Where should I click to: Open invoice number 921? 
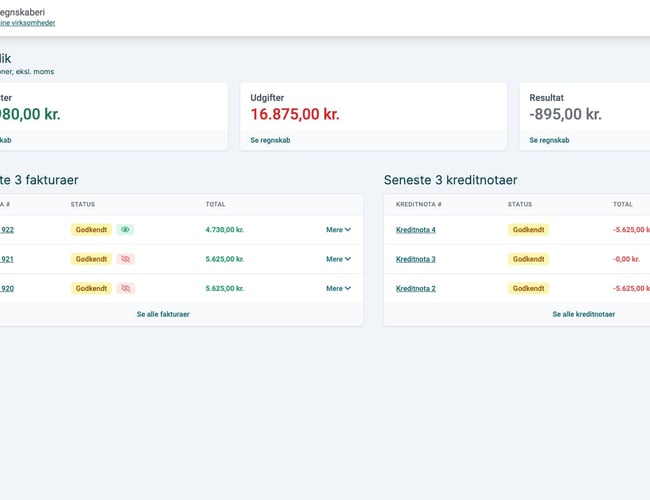pyautogui.click(x=6, y=259)
